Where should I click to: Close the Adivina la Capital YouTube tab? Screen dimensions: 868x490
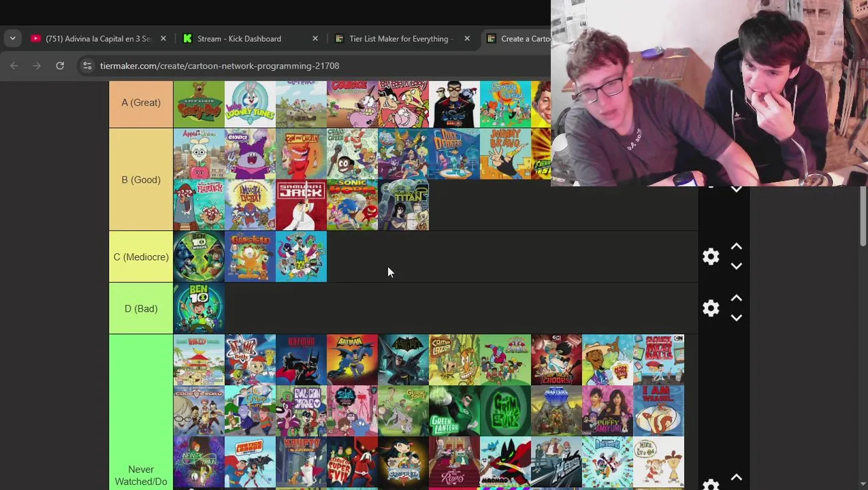coord(163,39)
